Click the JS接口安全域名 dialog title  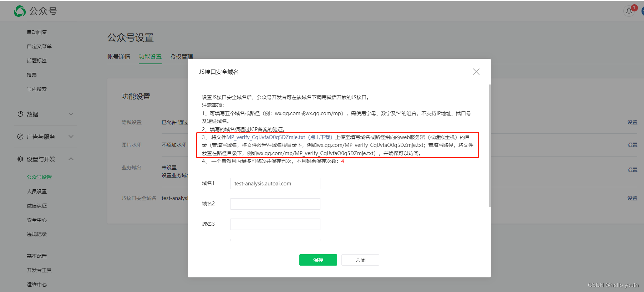click(x=219, y=72)
